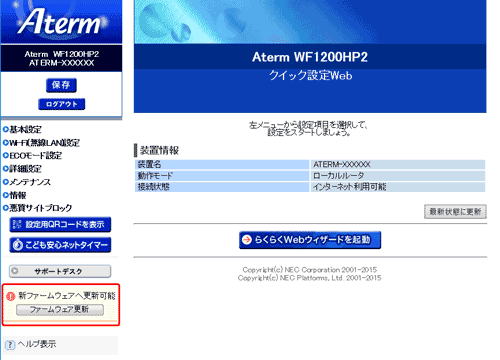
Task: Click the 新ファームウェアへ更新可能 notice text
Action: click(67, 295)
